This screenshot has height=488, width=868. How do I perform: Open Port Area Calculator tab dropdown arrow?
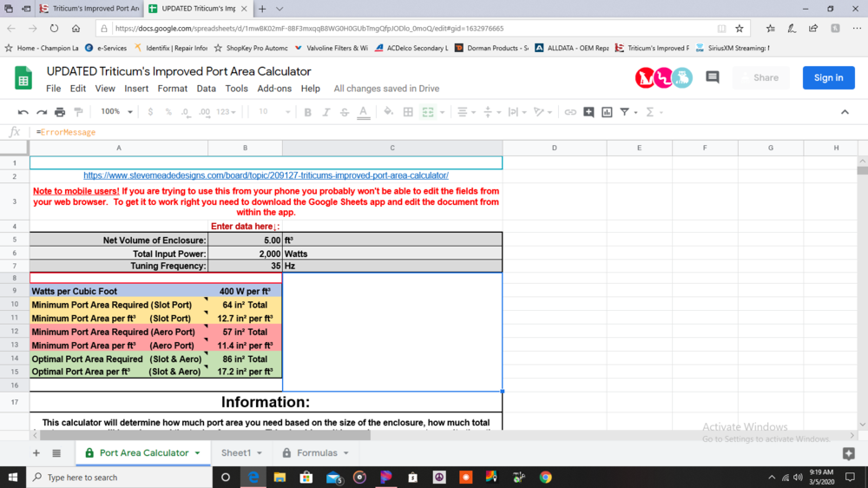[198, 453]
